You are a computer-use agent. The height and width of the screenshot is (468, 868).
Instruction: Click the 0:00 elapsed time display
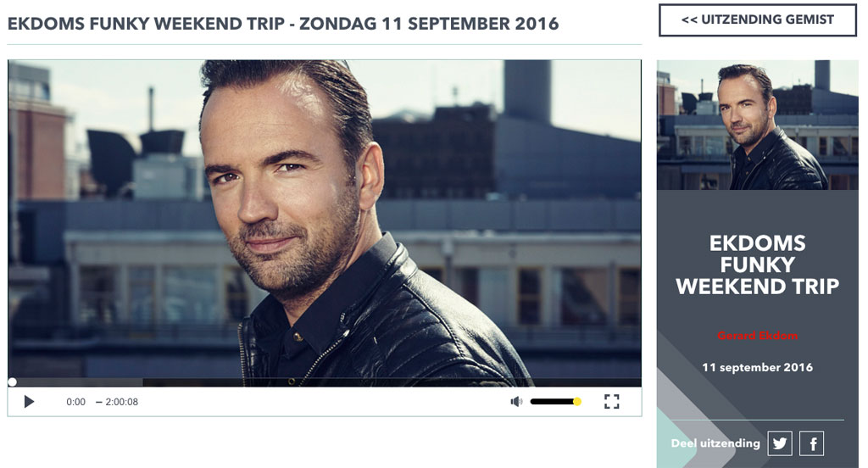point(75,402)
